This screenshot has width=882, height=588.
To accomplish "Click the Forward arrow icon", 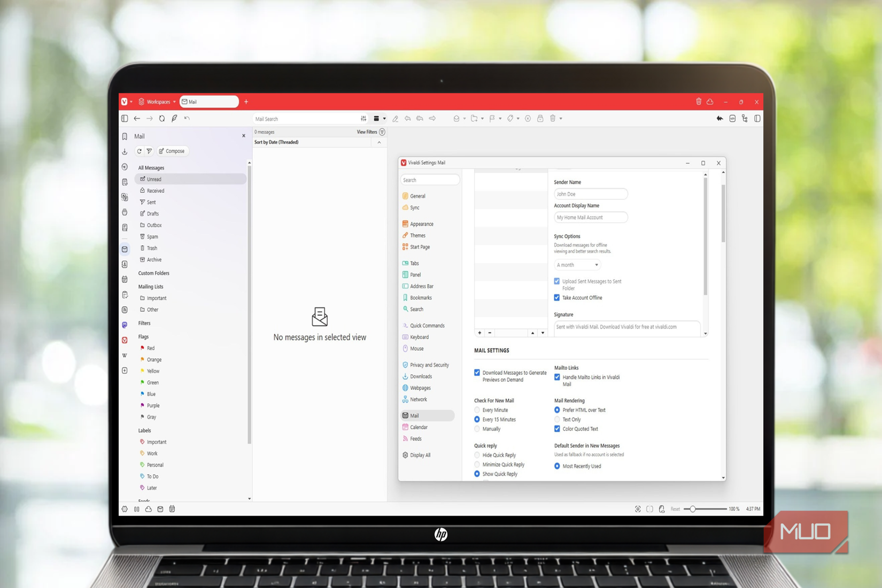I will point(432,119).
